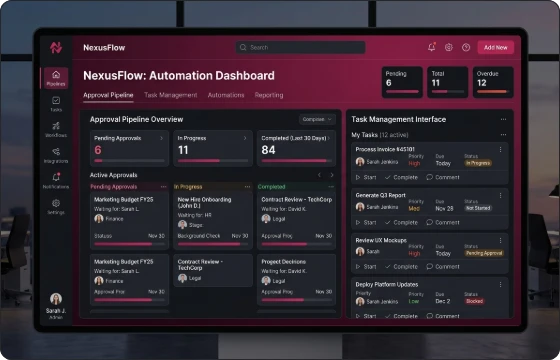This screenshot has height=360, width=560.
Task: Expand the Completed (Last 30 Days) chevron
Action: (329, 138)
